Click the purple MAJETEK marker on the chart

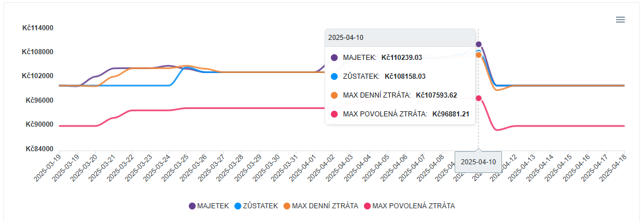tap(479, 44)
